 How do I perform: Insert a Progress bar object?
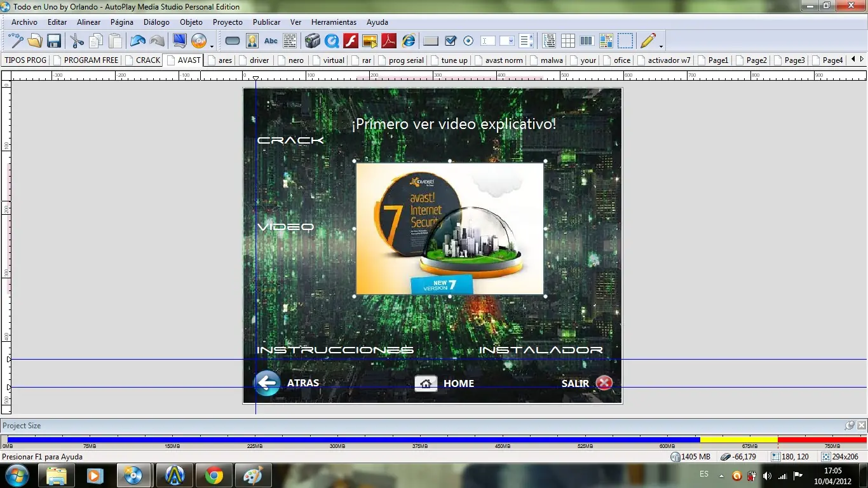587,41
